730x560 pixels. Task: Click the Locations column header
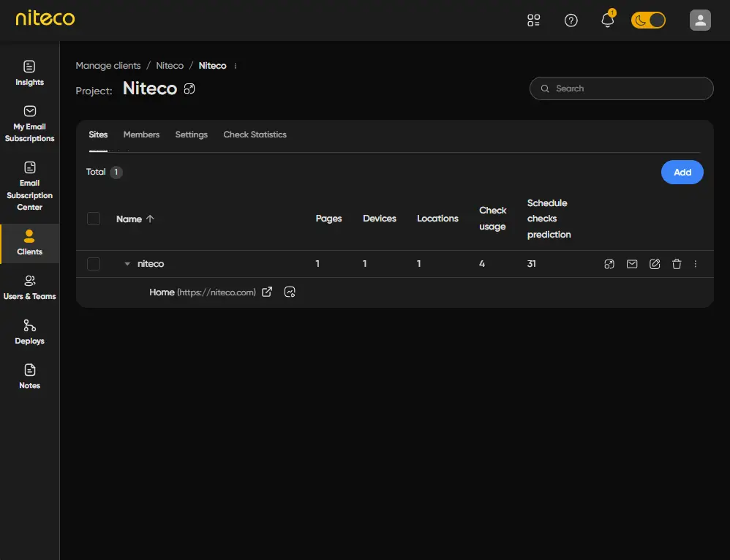point(437,219)
